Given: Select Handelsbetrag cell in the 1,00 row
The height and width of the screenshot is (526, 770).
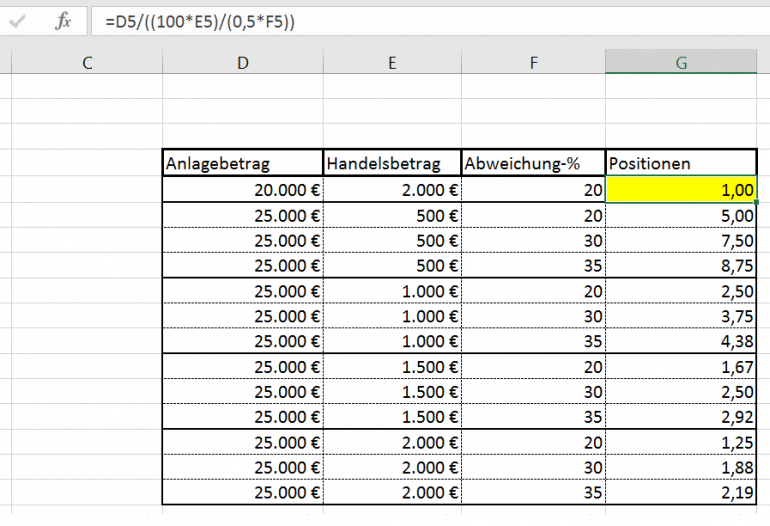Looking at the screenshot, I should (x=392, y=190).
